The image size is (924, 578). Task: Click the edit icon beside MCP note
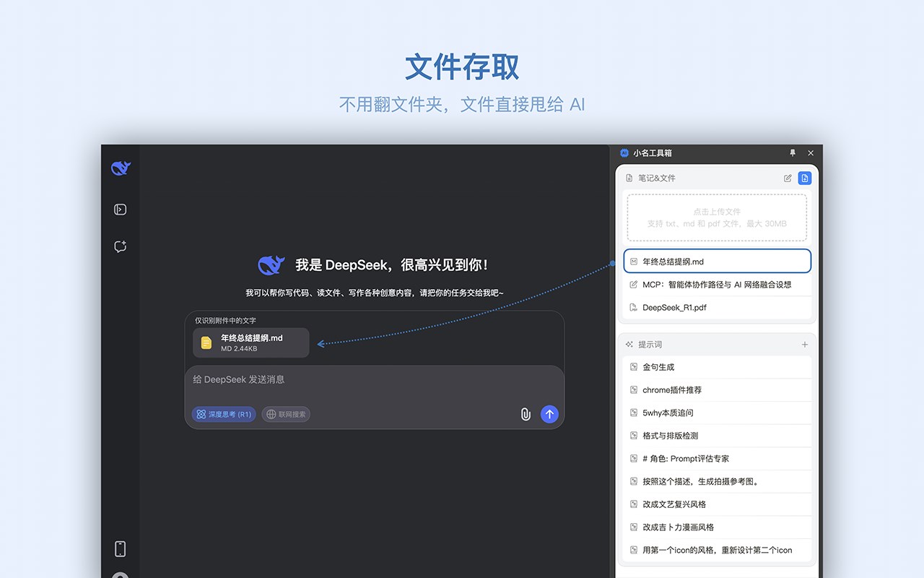(634, 285)
